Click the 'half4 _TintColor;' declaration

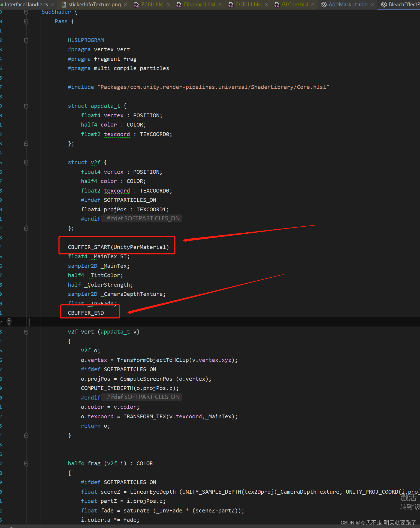[95, 275]
